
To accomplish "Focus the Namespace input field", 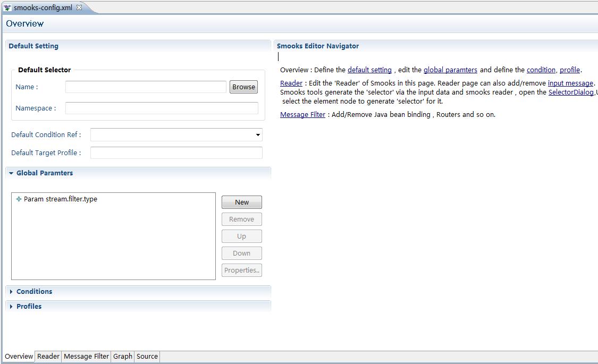I will (162, 108).
